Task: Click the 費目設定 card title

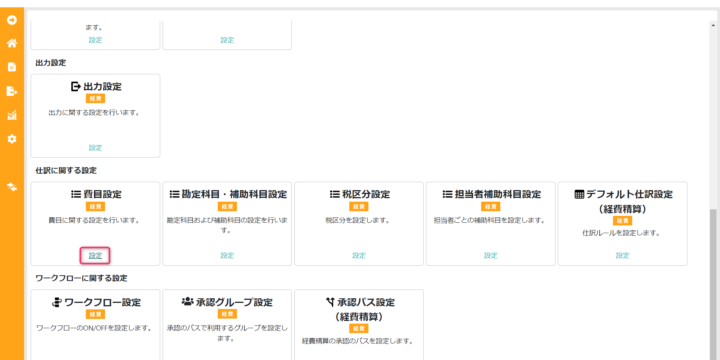Action: (x=103, y=194)
